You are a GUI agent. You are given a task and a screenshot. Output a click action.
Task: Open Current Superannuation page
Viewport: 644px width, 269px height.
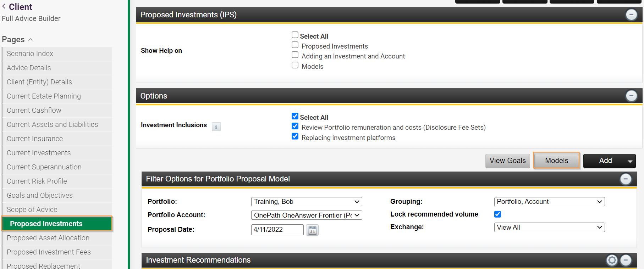pos(57,167)
